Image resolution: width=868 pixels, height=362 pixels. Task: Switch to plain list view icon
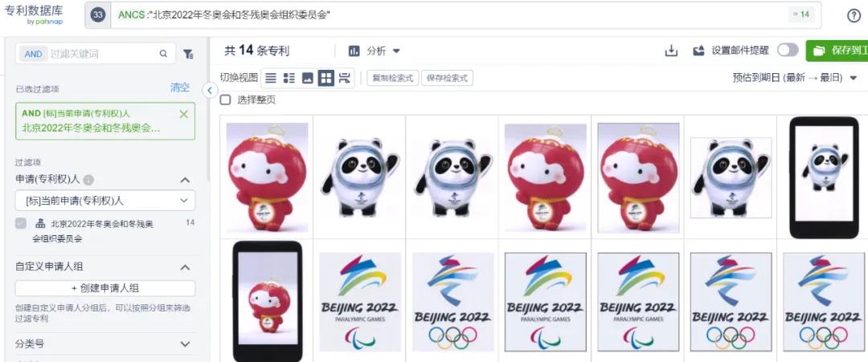click(x=270, y=78)
